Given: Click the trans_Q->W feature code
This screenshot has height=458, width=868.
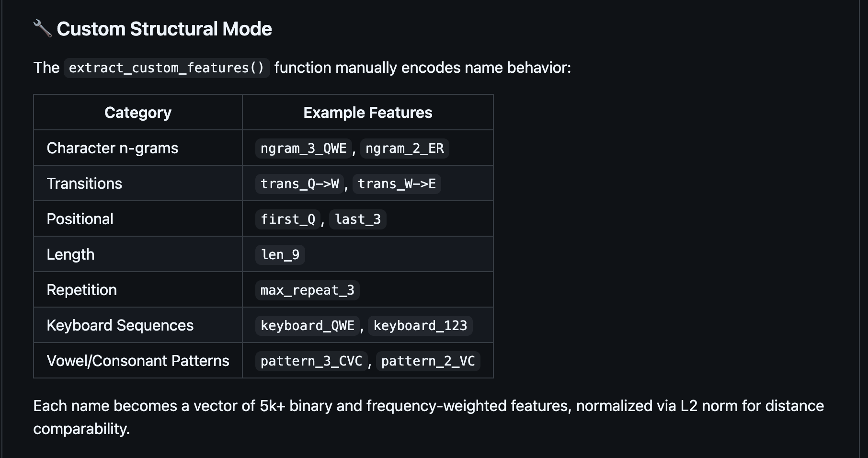Looking at the screenshot, I should (x=299, y=184).
